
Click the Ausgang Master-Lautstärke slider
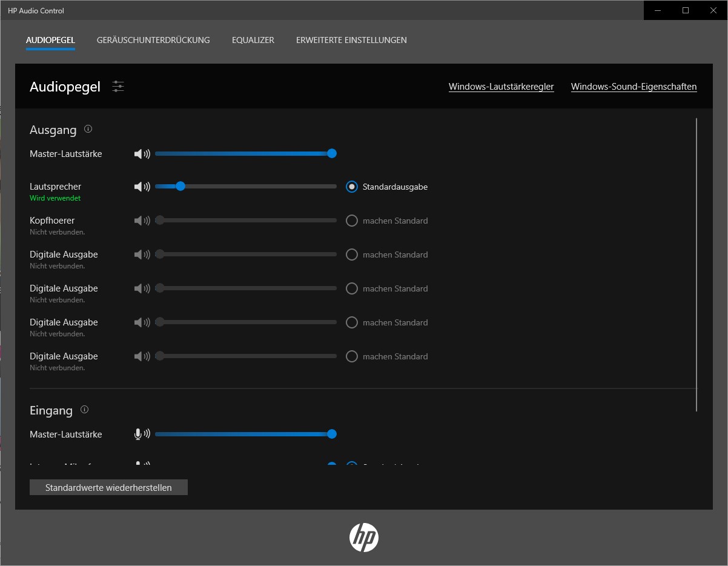246,153
